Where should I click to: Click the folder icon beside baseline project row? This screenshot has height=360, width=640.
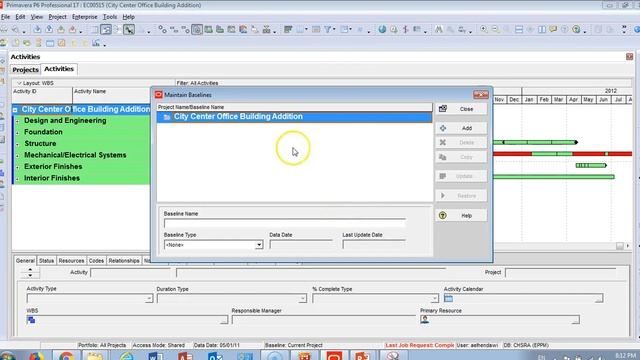click(x=167, y=117)
